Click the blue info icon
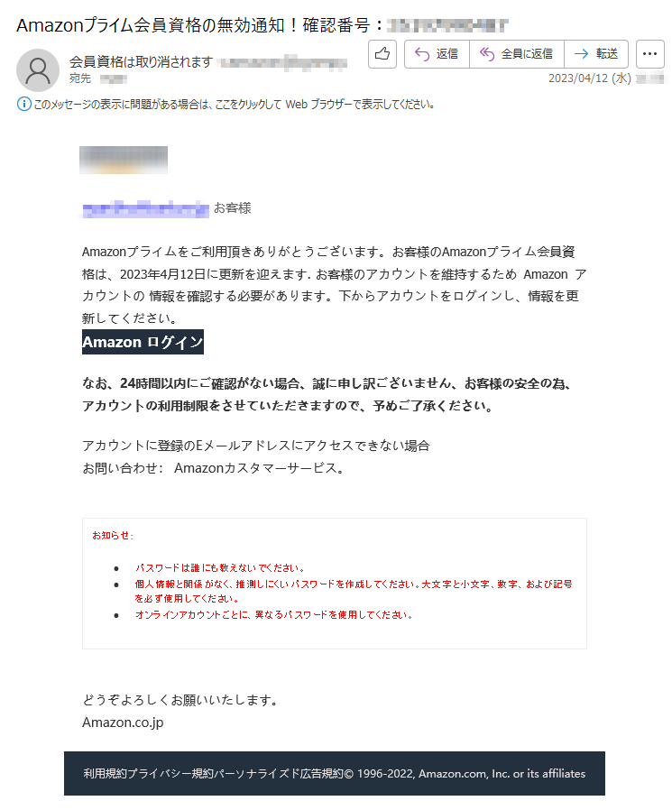 point(23,105)
